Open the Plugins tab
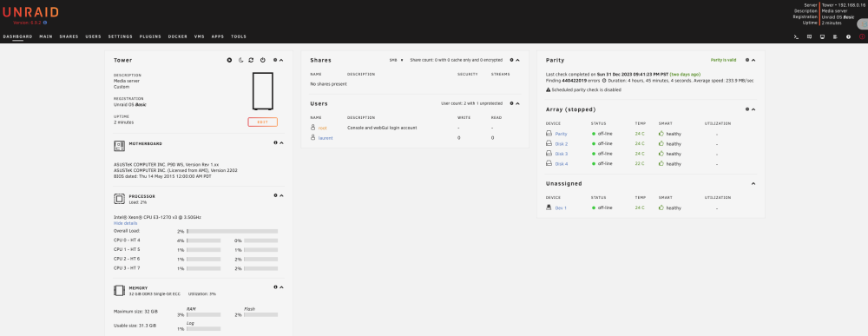The height and width of the screenshot is (336, 868). [x=150, y=36]
